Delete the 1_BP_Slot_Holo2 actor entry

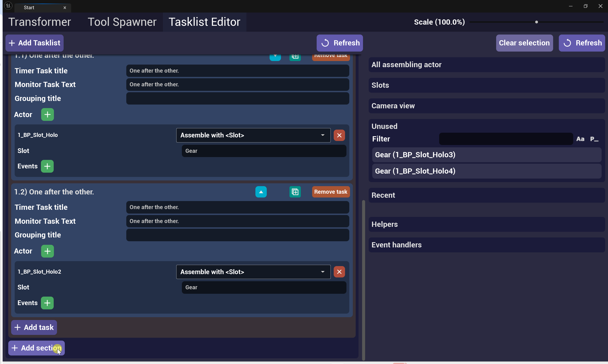tap(339, 272)
